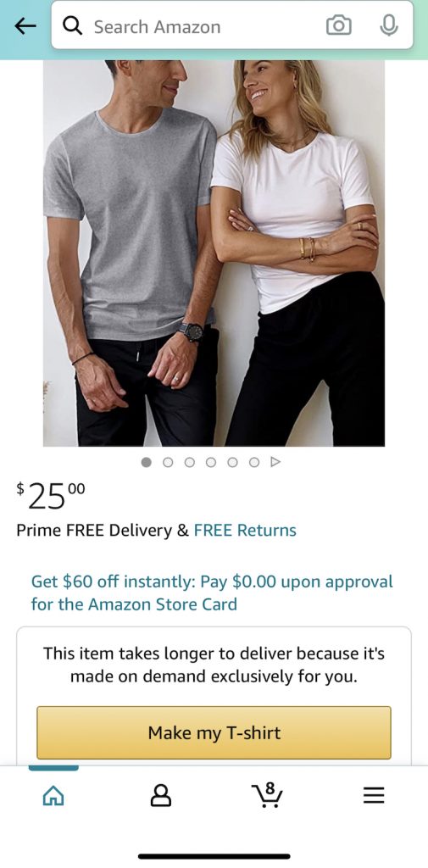Open the Amazon Store Card $60 offer
Viewport: 428px width, 868px height.
coord(212,593)
